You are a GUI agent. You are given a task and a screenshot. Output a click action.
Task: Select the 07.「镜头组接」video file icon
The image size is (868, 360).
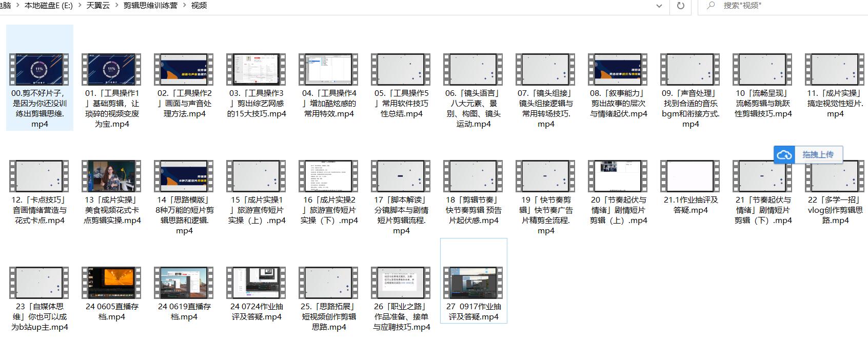545,69
